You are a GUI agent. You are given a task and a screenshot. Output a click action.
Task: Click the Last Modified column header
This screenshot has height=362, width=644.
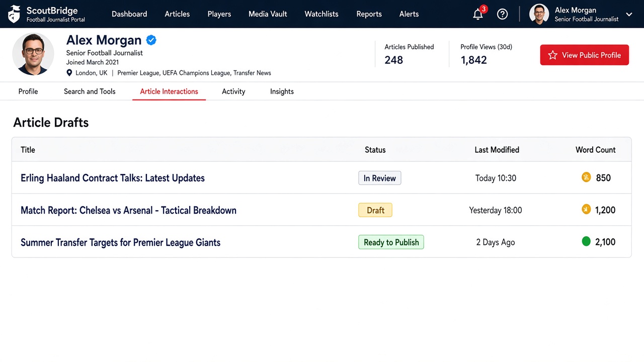pos(497,150)
